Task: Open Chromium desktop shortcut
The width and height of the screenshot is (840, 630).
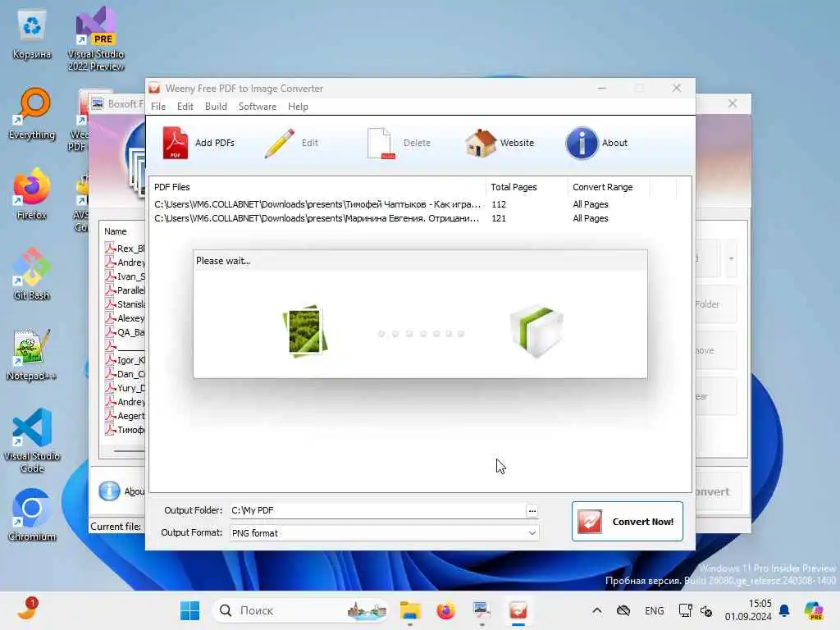Action: 32,515
